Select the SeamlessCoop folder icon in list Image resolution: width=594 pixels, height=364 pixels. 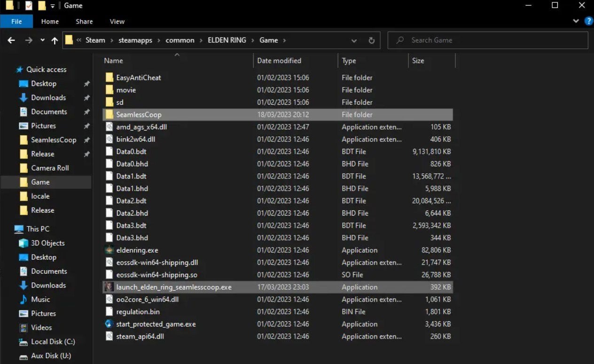(x=109, y=115)
